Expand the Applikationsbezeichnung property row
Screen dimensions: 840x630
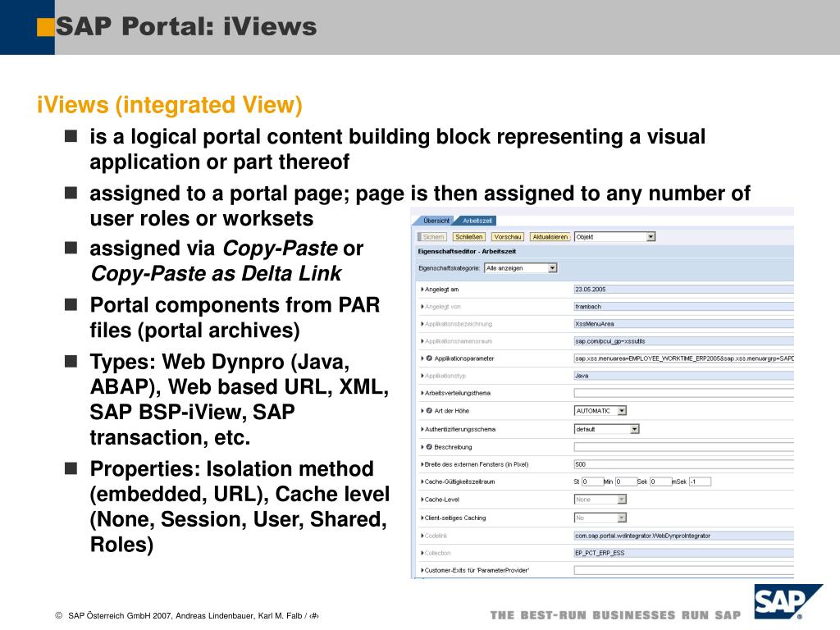[x=422, y=324]
